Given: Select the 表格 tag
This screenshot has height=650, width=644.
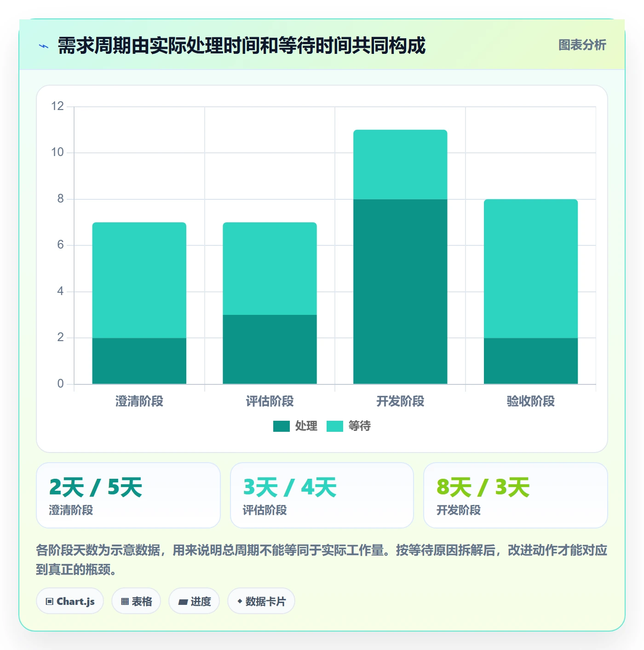Looking at the screenshot, I should 136,601.
